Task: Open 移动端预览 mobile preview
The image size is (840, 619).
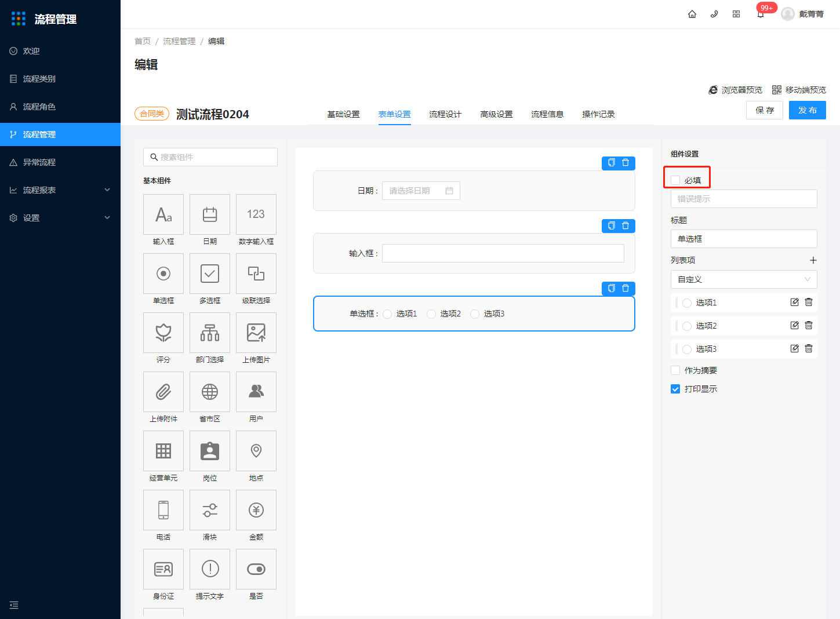Action: [x=799, y=90]
